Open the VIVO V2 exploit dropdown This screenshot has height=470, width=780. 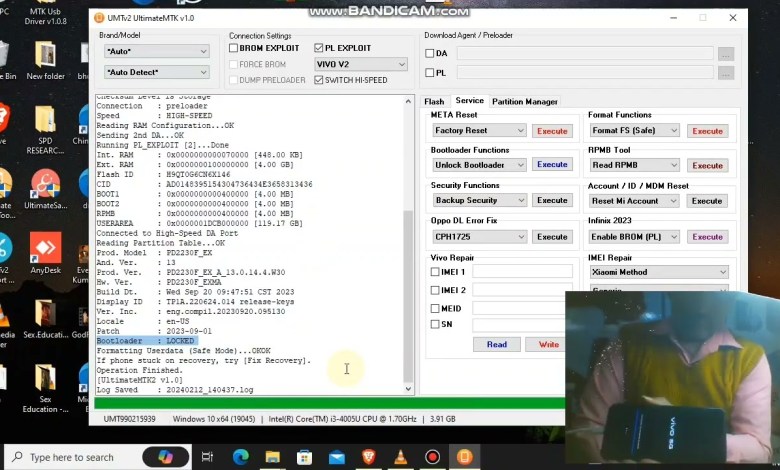click(x=360, y=64)
